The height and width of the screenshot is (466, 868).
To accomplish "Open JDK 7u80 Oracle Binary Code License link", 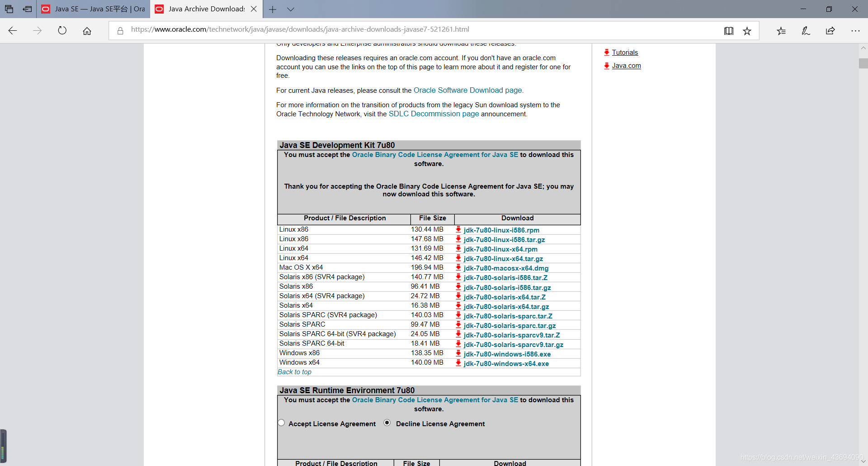I will (x=435, y=155).
